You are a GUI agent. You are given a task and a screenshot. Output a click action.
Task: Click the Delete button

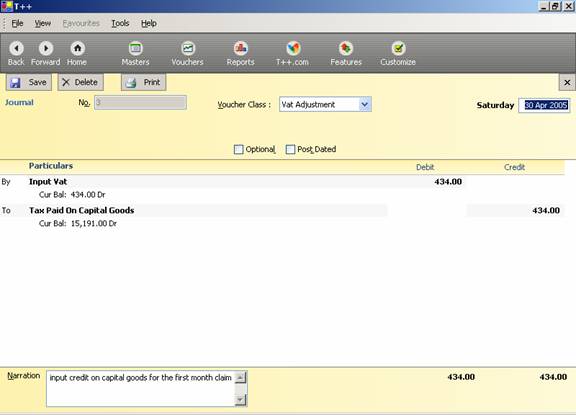pyautogui.click(x=80, y=82)
